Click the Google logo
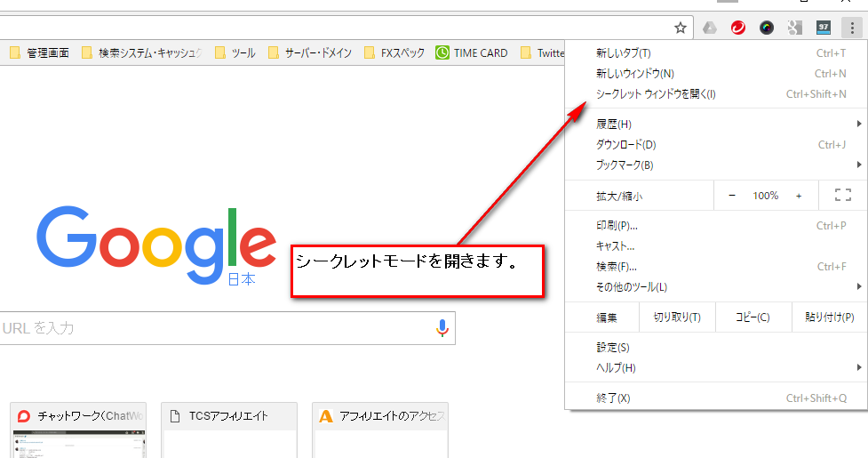Viewport: 868px width, 458px height. click(156, 245)
